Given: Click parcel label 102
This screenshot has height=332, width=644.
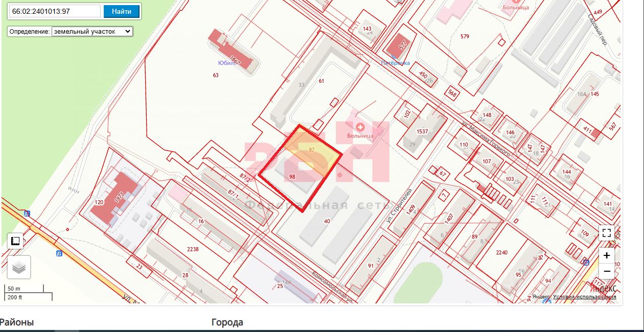Looking at the screenshot, I should coord(407,114).
